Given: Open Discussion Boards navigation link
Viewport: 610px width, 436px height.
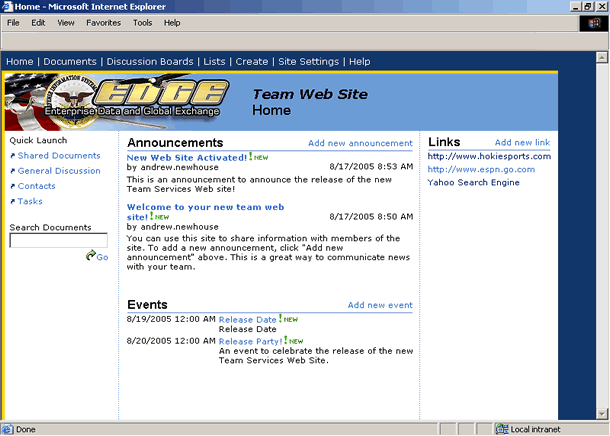Looking at the screenshot, I should coord(150,61).
